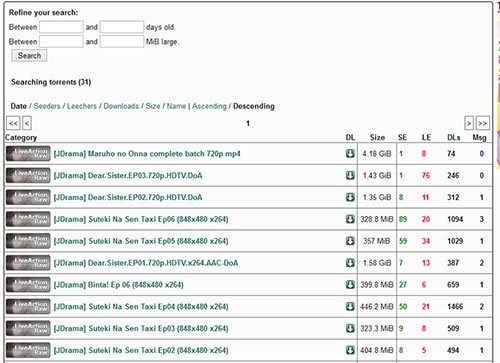Go to first page with << button
Screen dimensions: 500x363
tap(13, 123)
